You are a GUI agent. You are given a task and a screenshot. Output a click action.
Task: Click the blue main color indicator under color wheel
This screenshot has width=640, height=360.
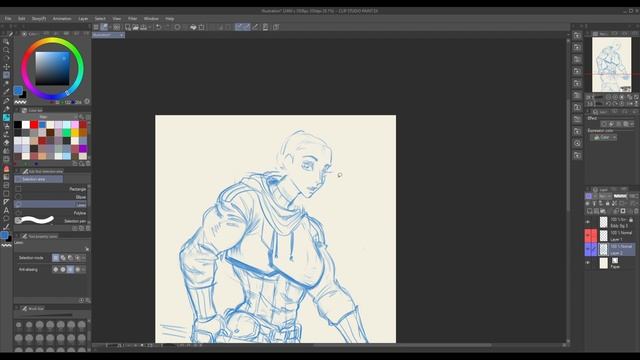[x=18, y=90]
